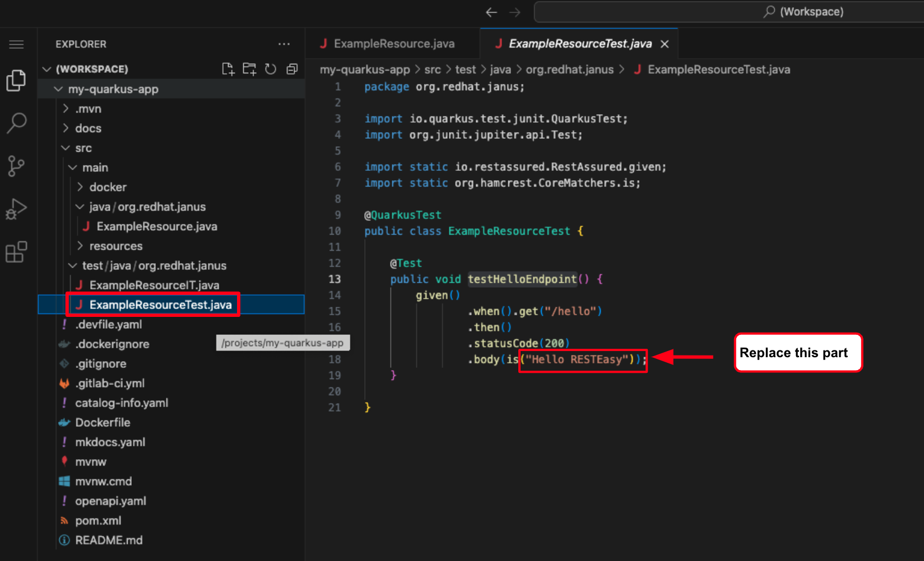The image size is (924, 561).
Task: Open the Explorer view in activity bar
Action: tap(16, 81)
